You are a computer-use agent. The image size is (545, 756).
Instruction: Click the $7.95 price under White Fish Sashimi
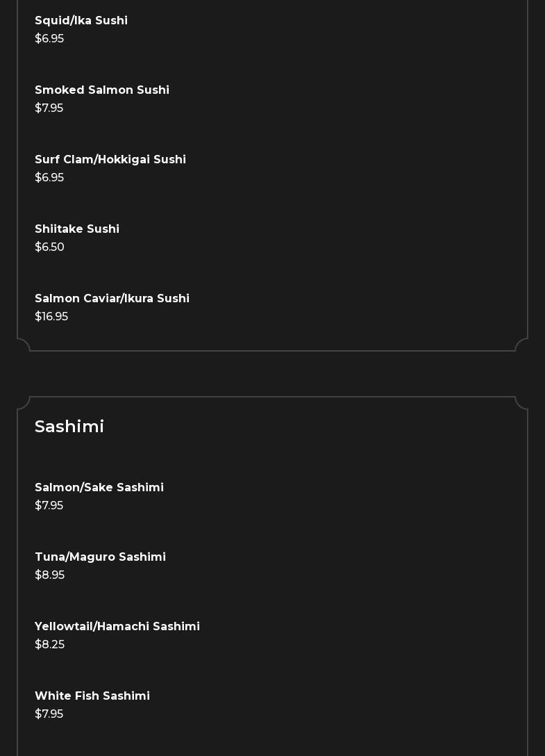[49, 714]
